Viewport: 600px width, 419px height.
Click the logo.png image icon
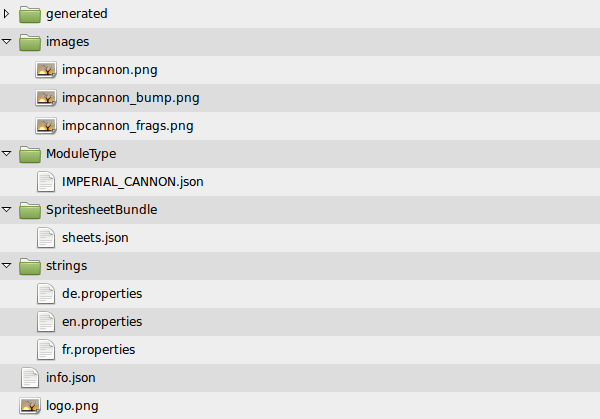pyautogui.click(x=30, y=406)
